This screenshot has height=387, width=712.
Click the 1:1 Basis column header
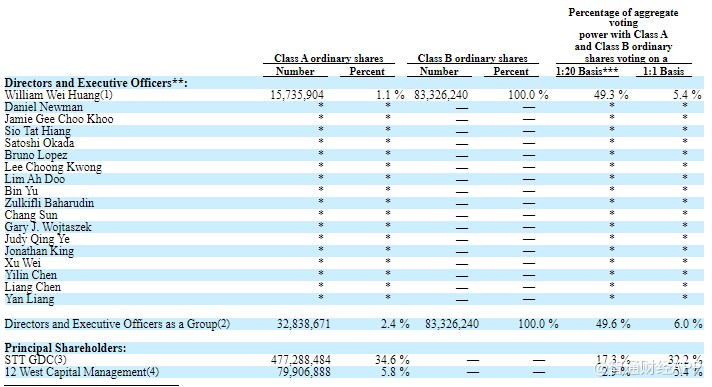point(663,71)
